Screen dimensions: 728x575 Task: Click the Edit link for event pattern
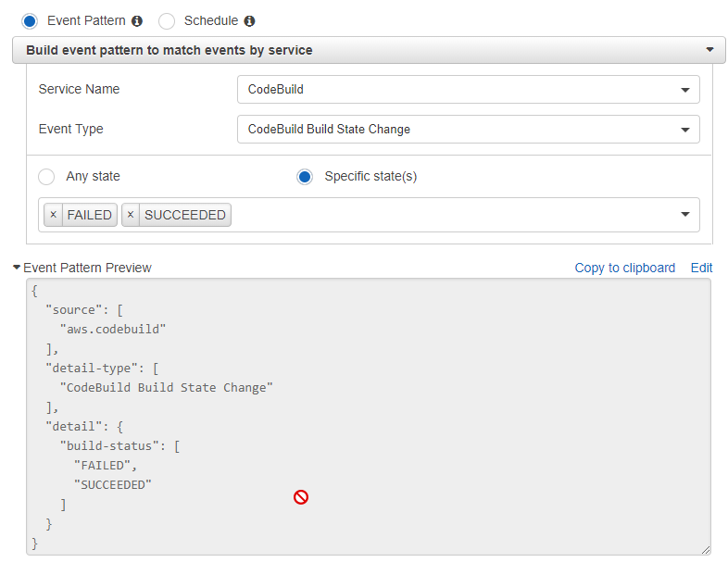[x=701, y=268]
